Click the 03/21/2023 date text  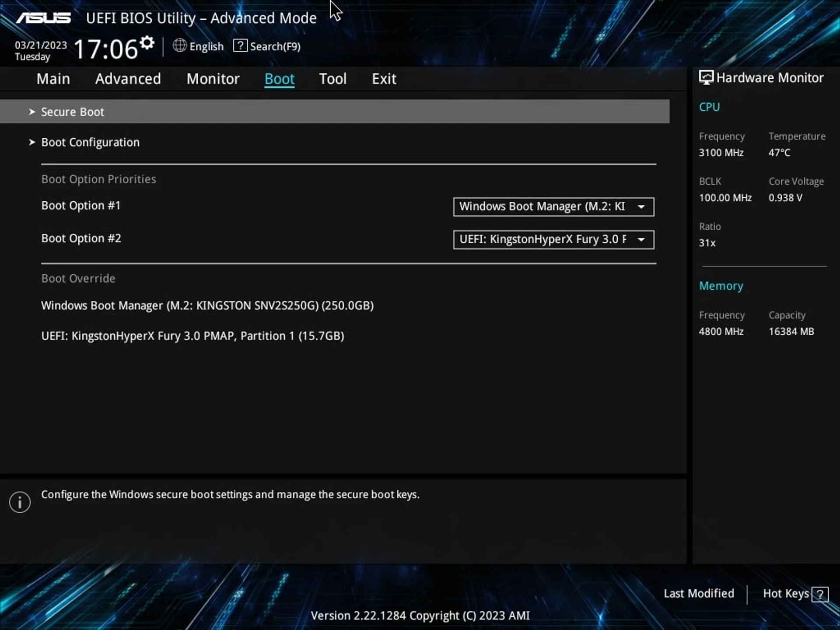click(x=41, y=45)
